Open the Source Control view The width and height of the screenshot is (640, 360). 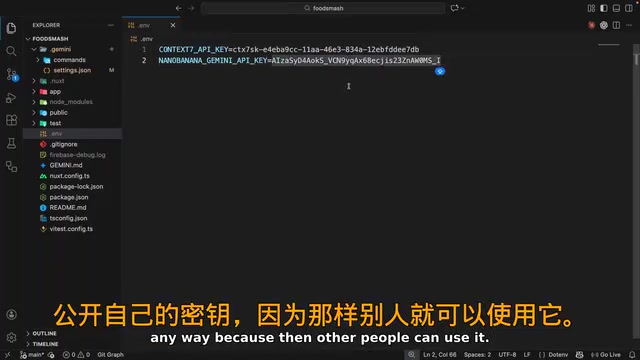click(12, 74)
